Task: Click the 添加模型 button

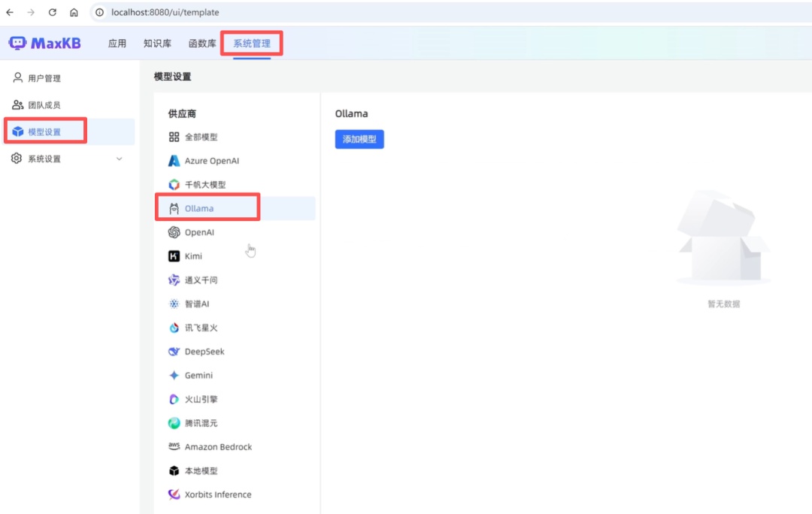Action: (x=359, y=139)
